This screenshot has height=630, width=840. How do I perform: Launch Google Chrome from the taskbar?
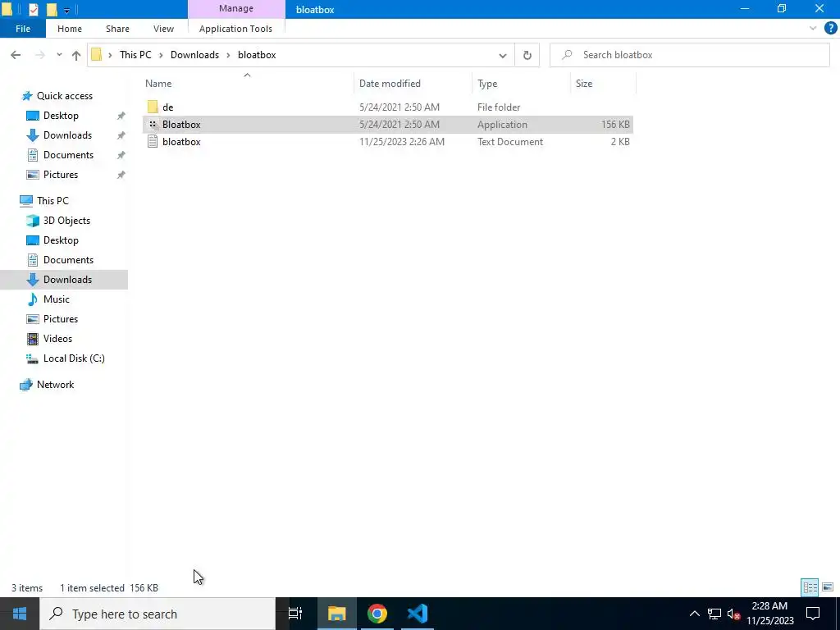coord(377,614)
